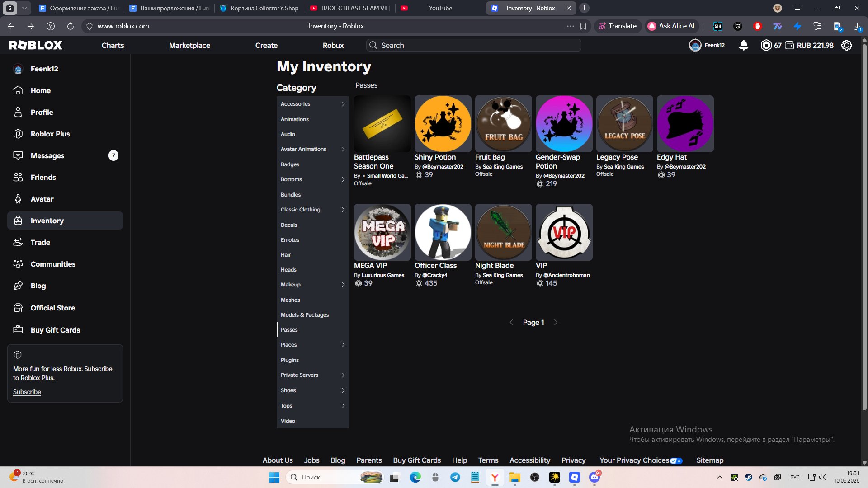Open the Roblox notifications bell
The height and width of the screenshot is (488, 868).
(x=743, y=45)
